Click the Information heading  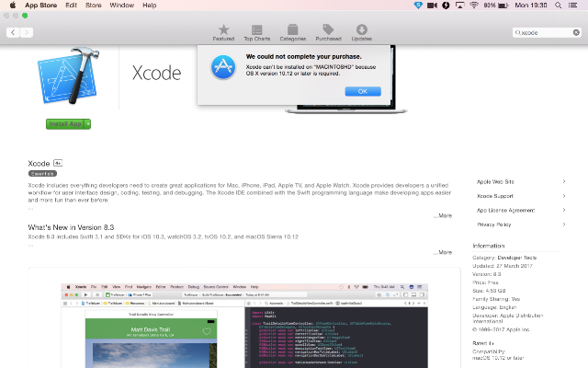click(x=488, y=246)
